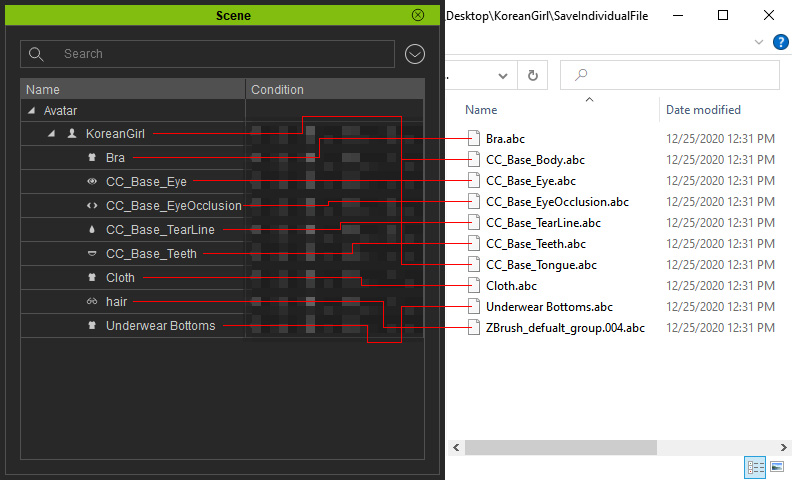Viewport: 793px width, 480px height.
Task: Switch Explorer to Details view
Action: click(755, 467)
